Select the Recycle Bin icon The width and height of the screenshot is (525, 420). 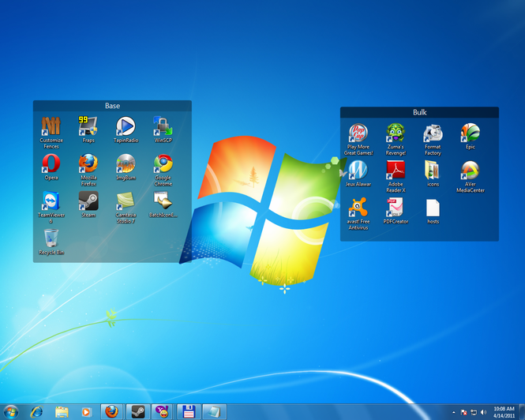[51, 242]
